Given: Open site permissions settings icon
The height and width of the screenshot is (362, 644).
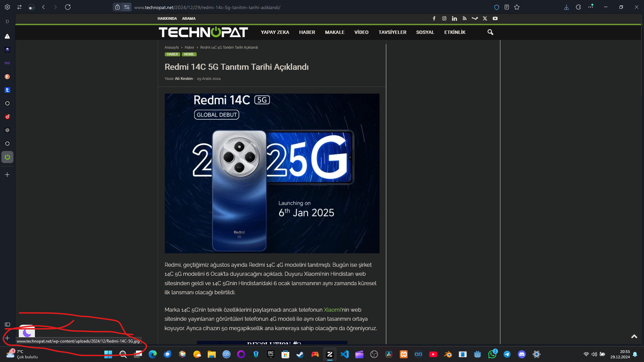Looking at the screenshot, I should click(127, 7).
